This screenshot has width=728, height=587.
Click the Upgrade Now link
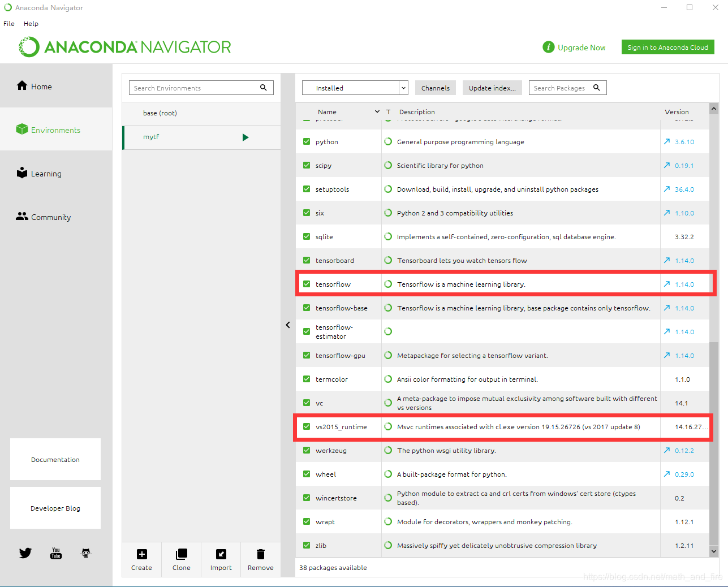[x=581, y=48]
